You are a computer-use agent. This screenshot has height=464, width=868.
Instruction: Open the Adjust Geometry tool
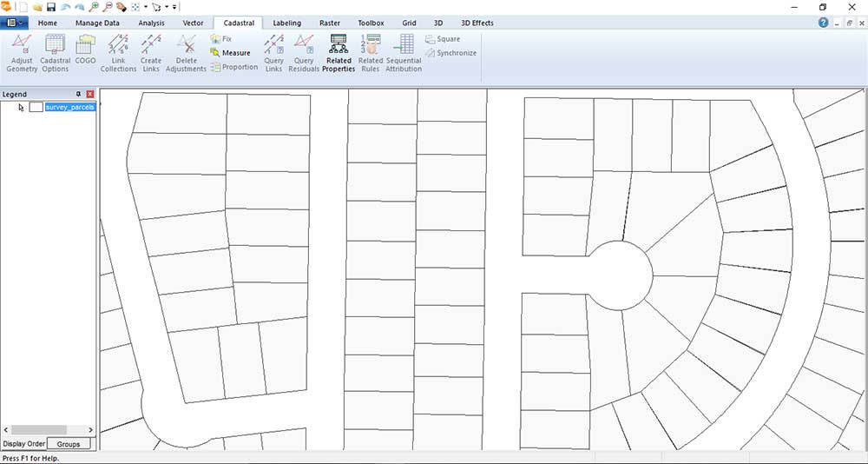pyautogui.click(x=23, y=53)
